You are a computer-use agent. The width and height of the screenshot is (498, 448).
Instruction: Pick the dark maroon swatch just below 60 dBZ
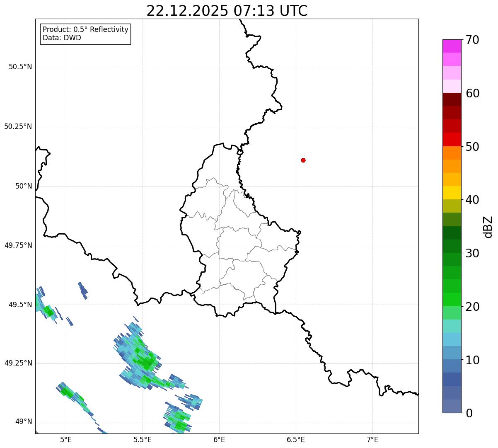pyautogui.click(x=452, y=99)
